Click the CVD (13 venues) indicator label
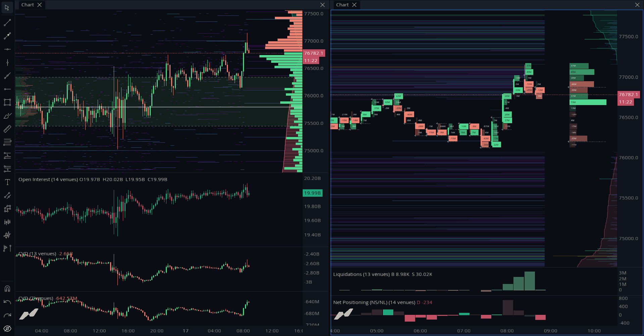 [37, 254]
